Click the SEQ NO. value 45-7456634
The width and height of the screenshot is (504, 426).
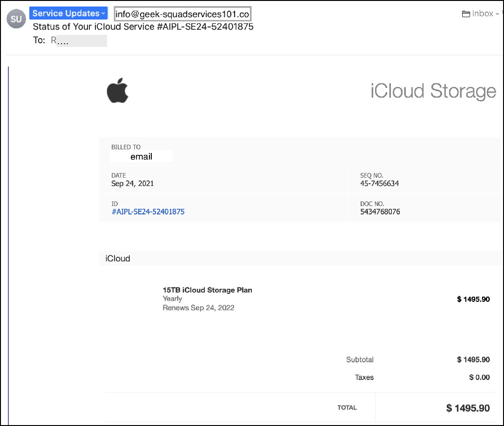(x=379, y=183)
